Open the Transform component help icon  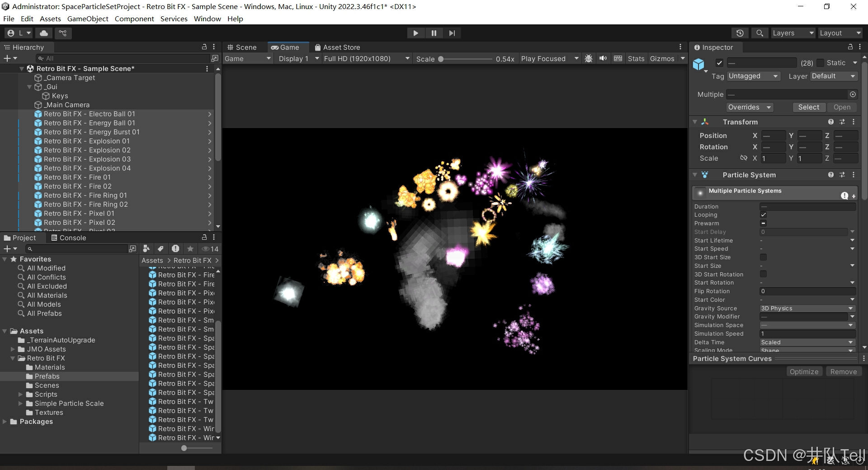[831, 122]
